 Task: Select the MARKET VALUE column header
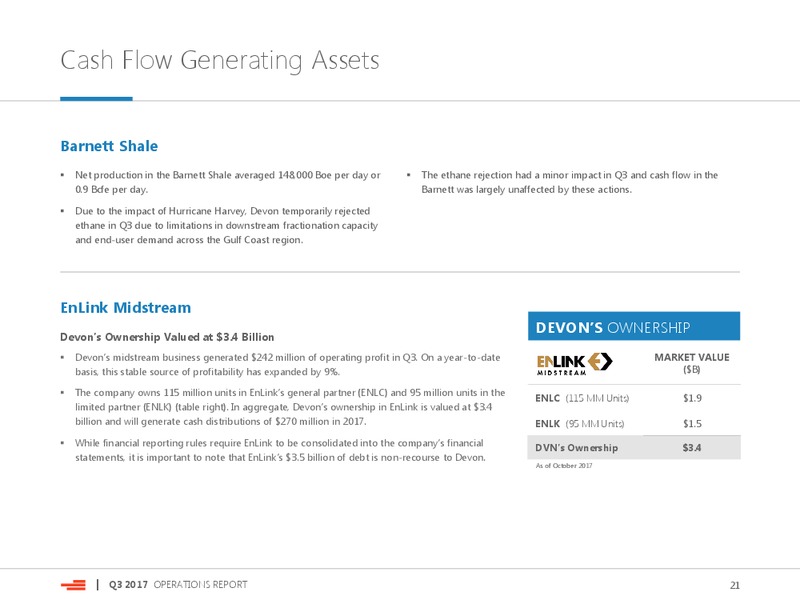[691, 363]
